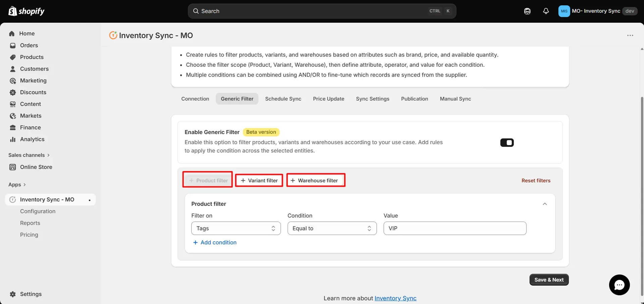Open the Manual Sync tab
This screenshot has height=304, width=644.
coord(455,99)
